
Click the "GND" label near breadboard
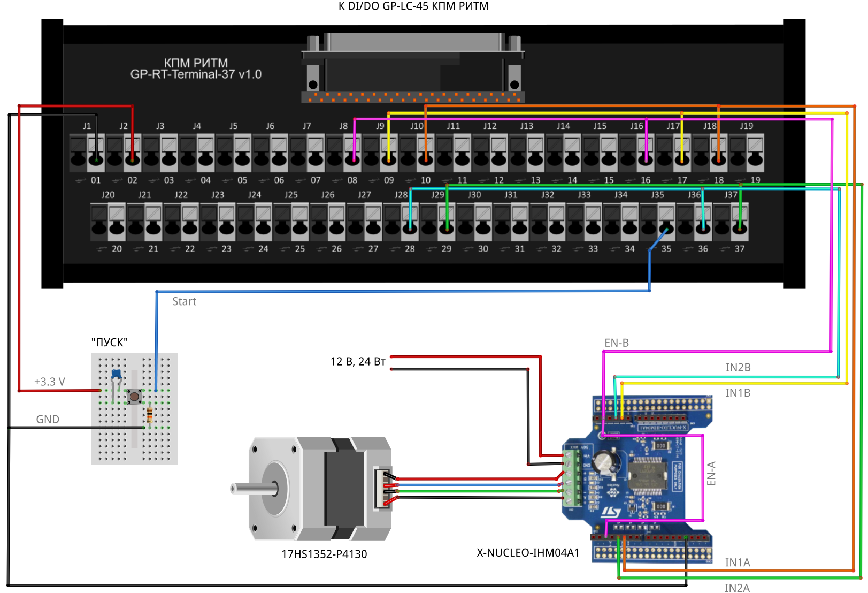pos(48,420)
